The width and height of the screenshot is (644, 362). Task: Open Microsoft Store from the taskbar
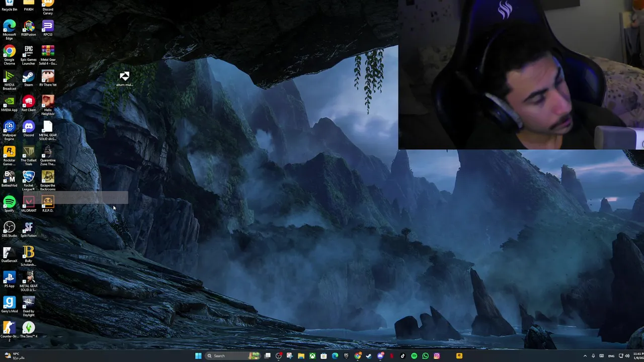click(324, 356)
